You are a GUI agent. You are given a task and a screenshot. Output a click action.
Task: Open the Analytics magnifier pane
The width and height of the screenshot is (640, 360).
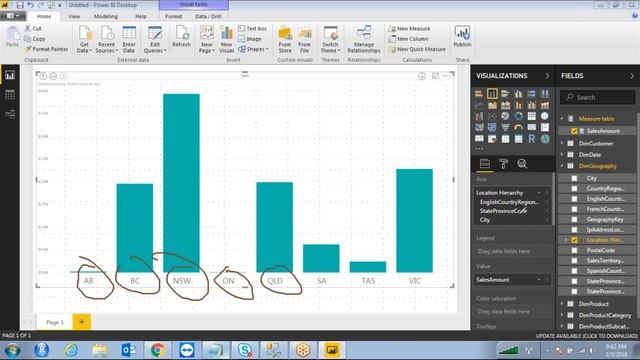pyautogui.click(x=522, y=164)
